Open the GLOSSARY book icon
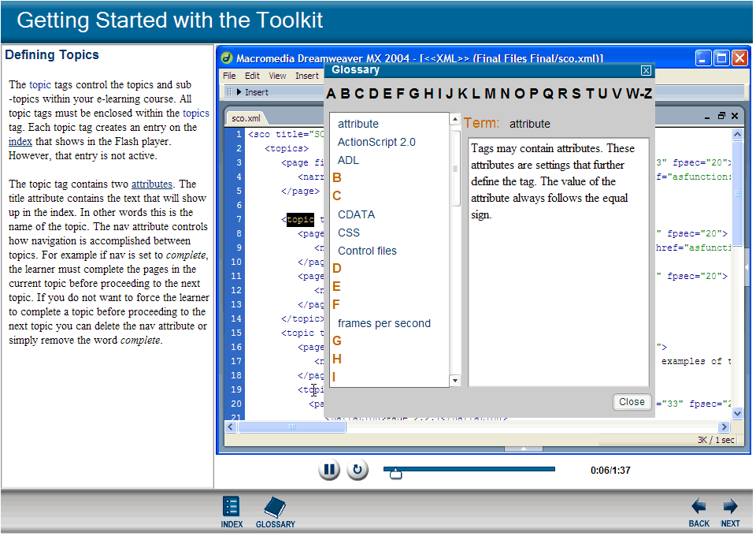This screenshot has width=756, height=536. pyautogui.click(x=276, y=513)
